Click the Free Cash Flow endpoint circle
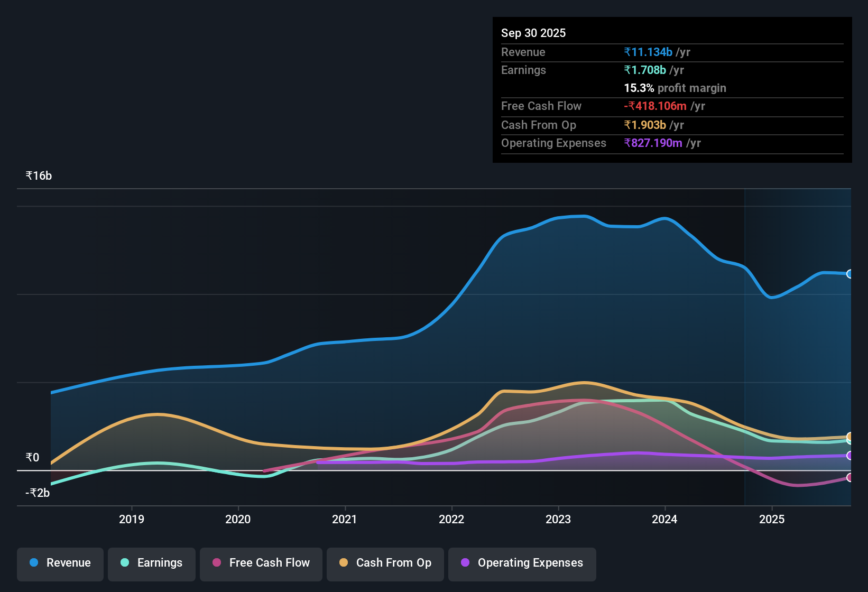This screenshot has width=868, height=592. (x=849, y=478)
